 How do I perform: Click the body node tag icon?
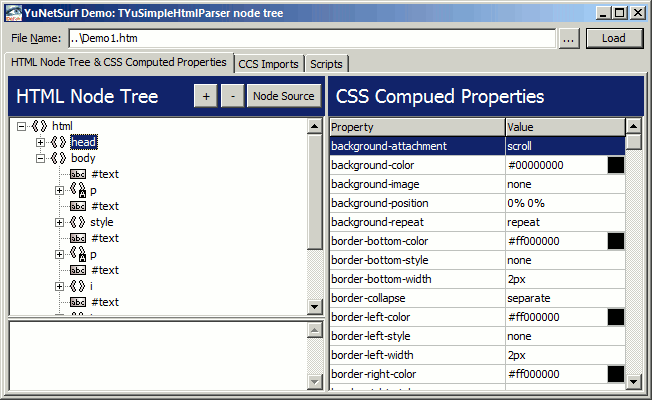[58, 158]
